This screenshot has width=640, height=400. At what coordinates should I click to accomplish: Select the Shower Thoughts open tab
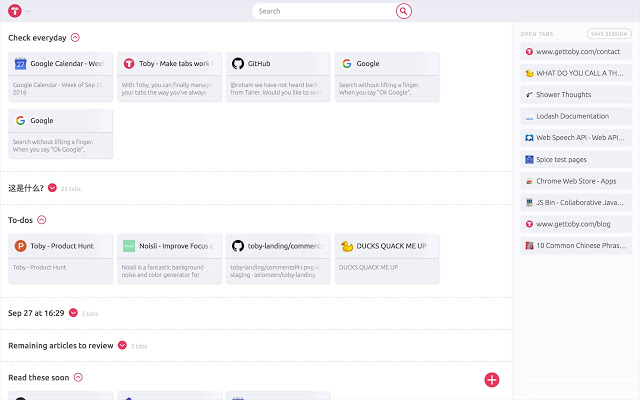point(576,95)
